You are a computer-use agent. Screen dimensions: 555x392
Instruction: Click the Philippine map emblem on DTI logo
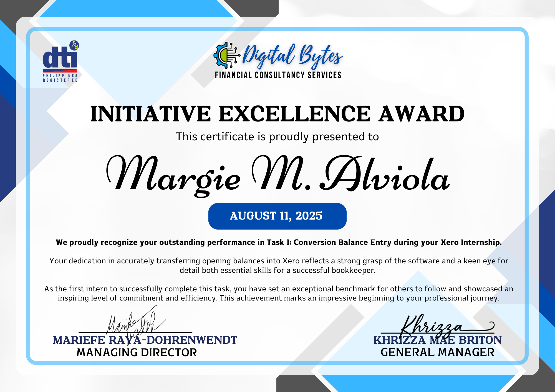[74, 45]
